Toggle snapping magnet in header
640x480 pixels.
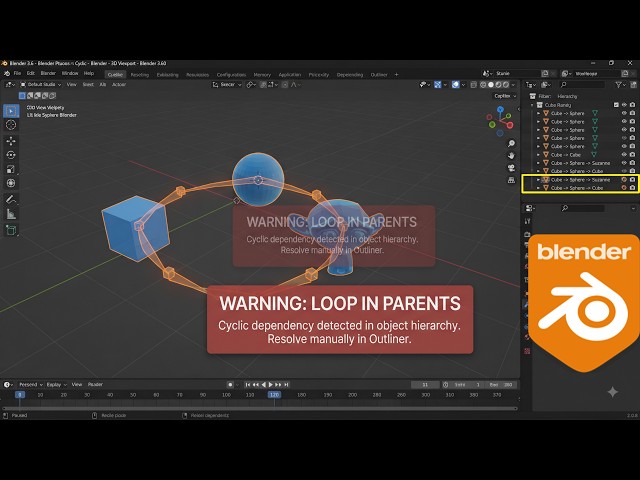click(263, 84)
